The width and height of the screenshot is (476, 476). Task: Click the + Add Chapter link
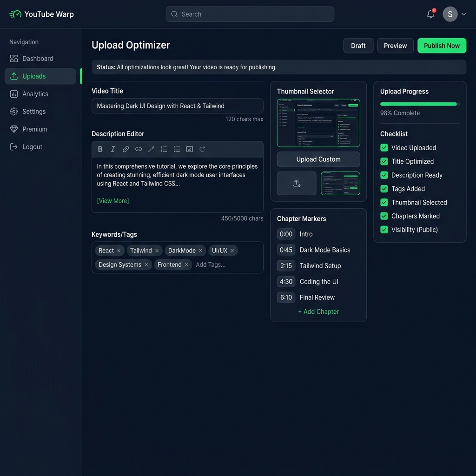pos(318,312)
